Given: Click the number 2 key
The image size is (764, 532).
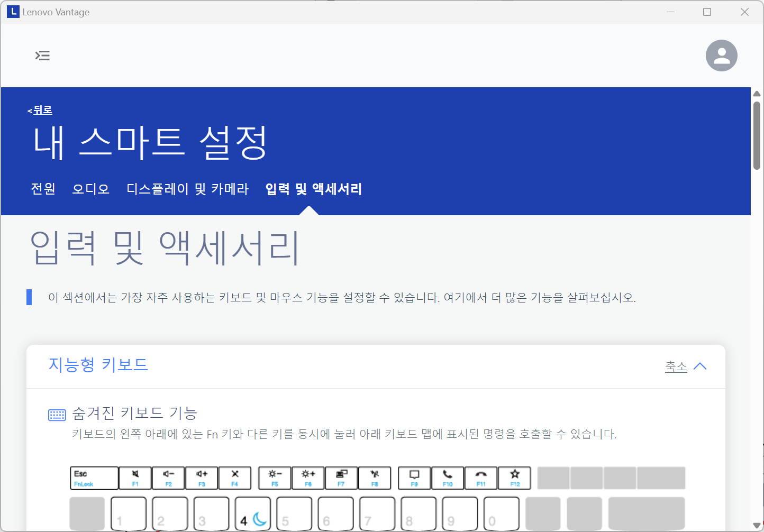Looking at the screenshot, I should 170,514.
